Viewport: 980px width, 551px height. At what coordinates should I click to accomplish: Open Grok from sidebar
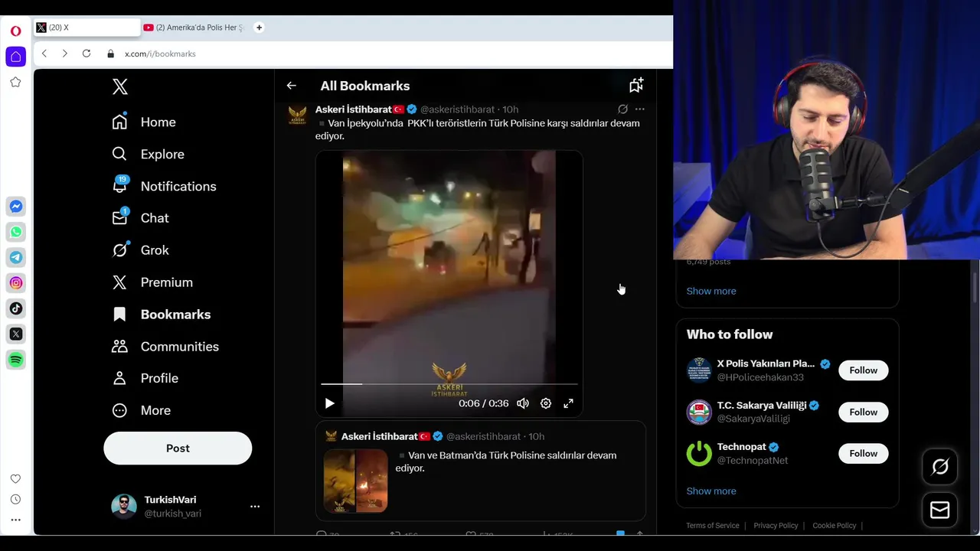[x=141, y=250]
